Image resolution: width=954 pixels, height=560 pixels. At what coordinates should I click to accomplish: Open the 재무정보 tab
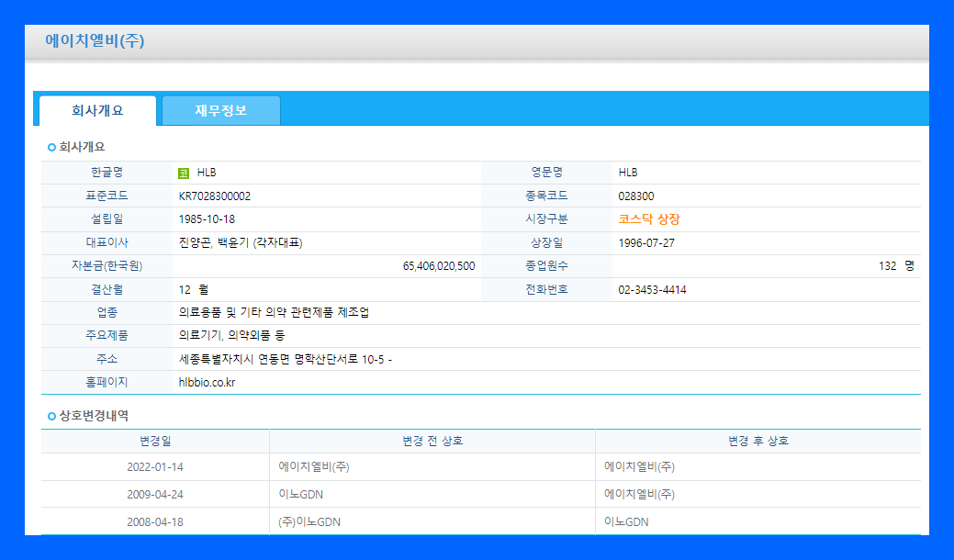click(221, 111)
